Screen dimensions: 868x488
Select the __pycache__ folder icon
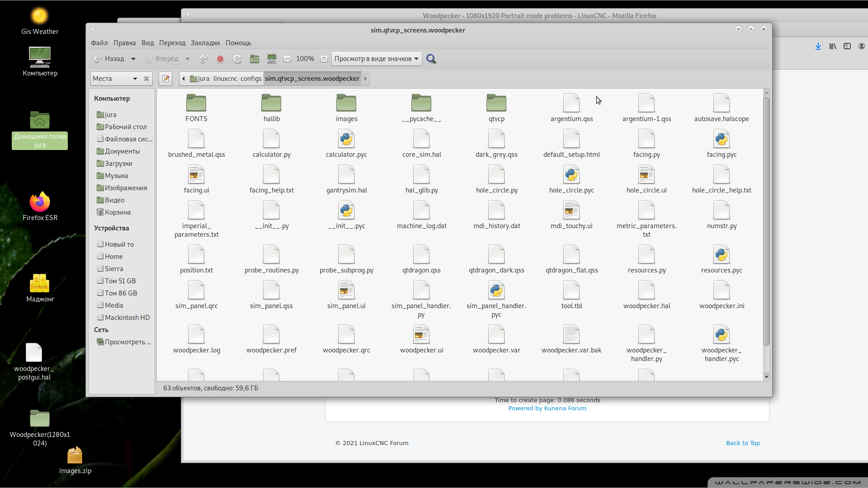pos(421,103)
